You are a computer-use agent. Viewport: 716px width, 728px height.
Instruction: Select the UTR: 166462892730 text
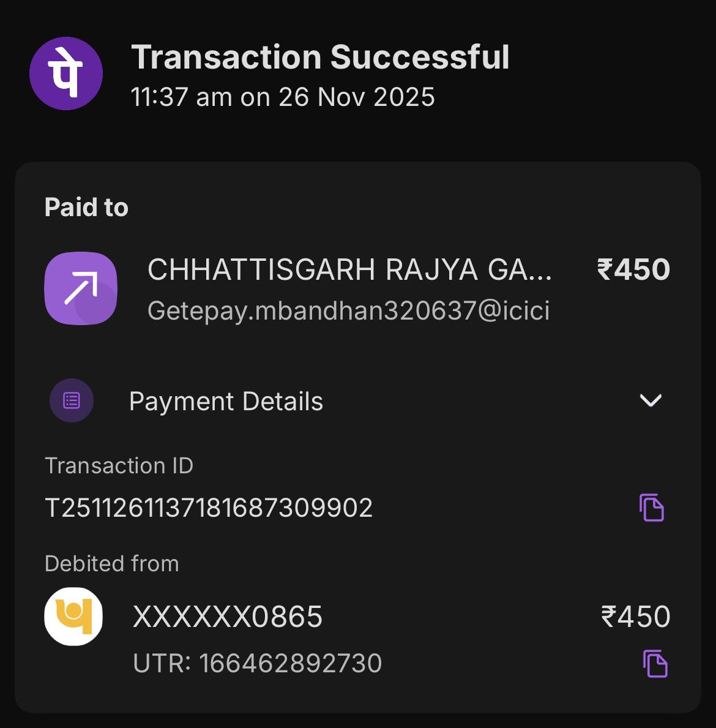coord(258,664)
